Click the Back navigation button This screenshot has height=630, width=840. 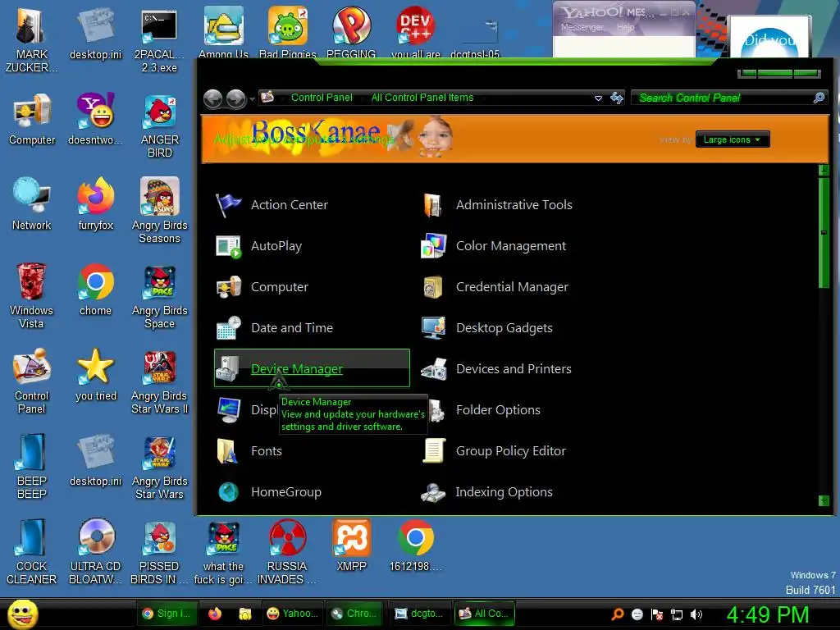point(213,98)
